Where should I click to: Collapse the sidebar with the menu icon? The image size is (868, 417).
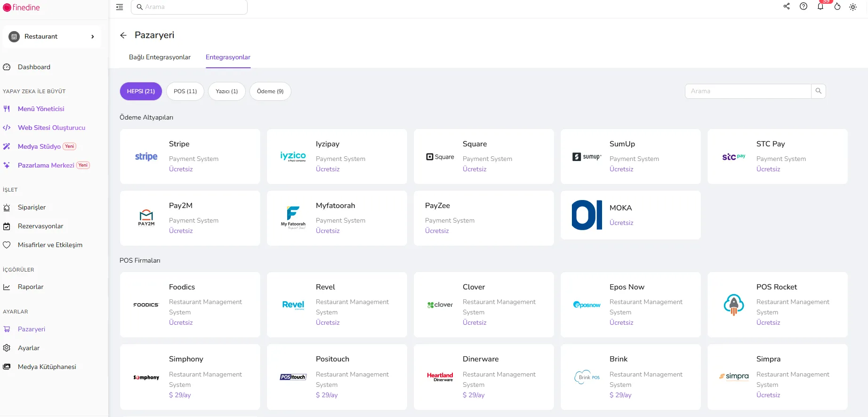pyautogui.click(x=120, y=7)
